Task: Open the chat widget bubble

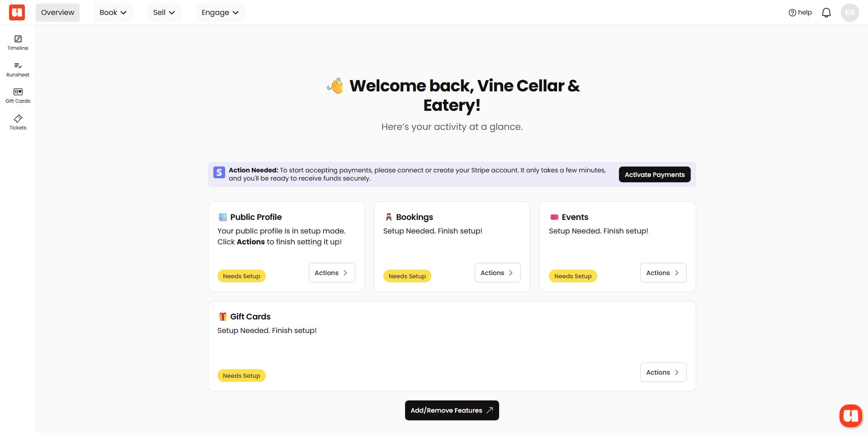Action: coord(850,415)
